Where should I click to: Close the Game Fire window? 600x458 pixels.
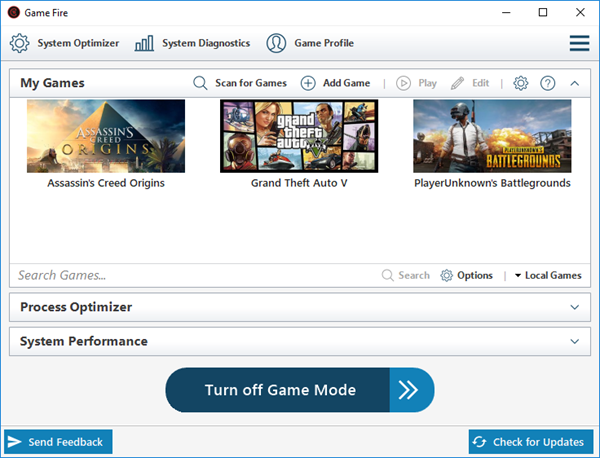pos(580,13)
